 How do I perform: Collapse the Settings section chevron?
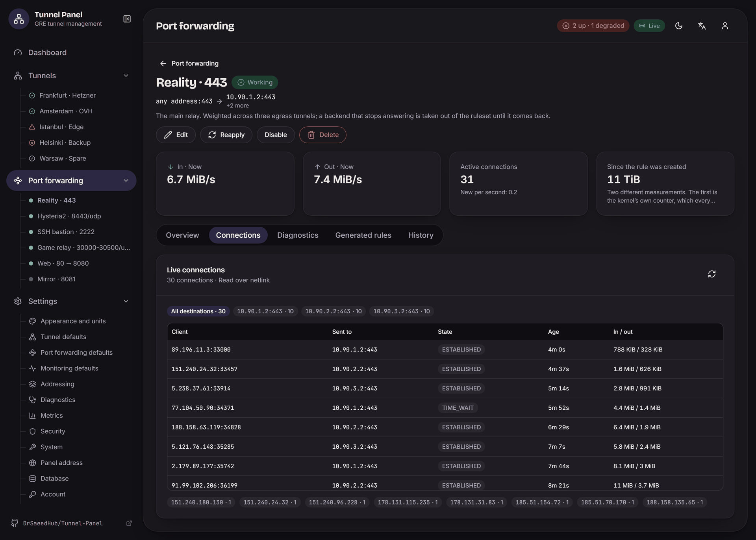[126, 301]
